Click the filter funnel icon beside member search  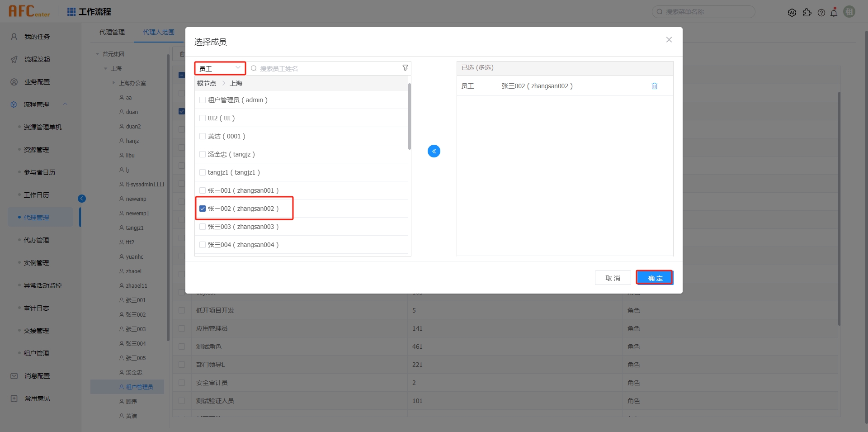pos(405,68)
